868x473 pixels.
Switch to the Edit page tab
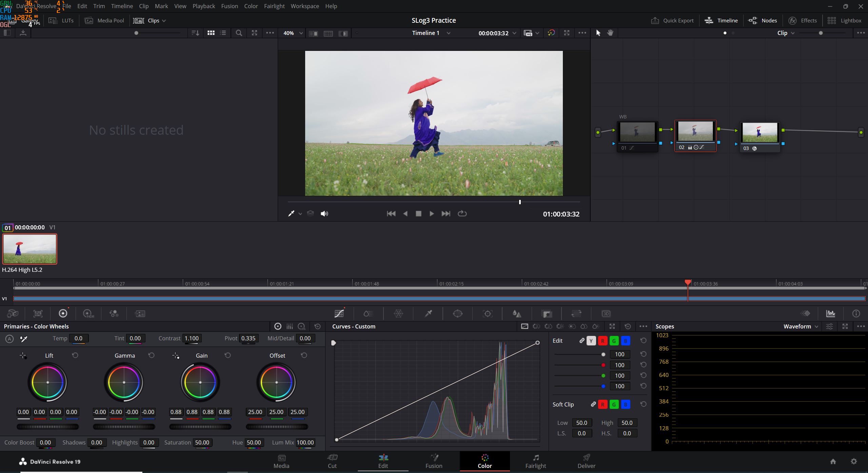click(383, 461)
